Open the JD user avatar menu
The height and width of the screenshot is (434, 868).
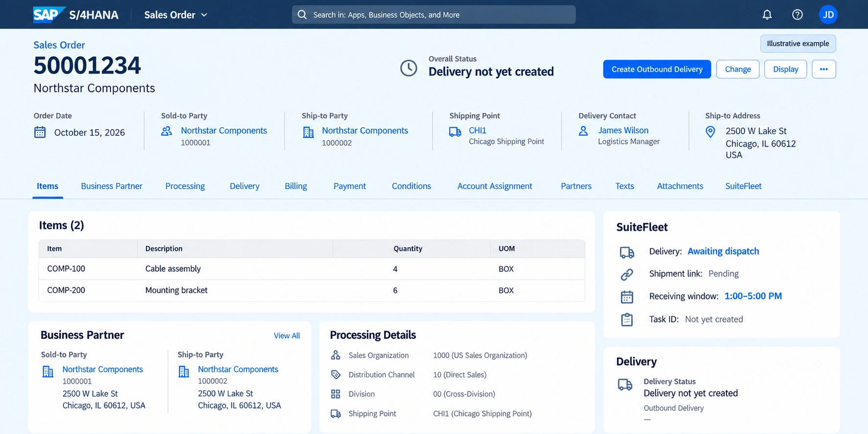(828, 15)
